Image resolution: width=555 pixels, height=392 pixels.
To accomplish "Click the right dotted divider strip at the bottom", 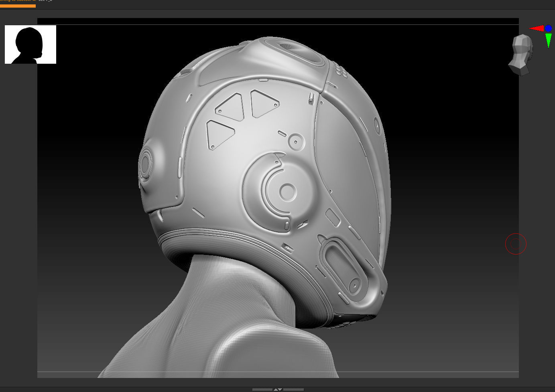I will [x=293, y=390].
